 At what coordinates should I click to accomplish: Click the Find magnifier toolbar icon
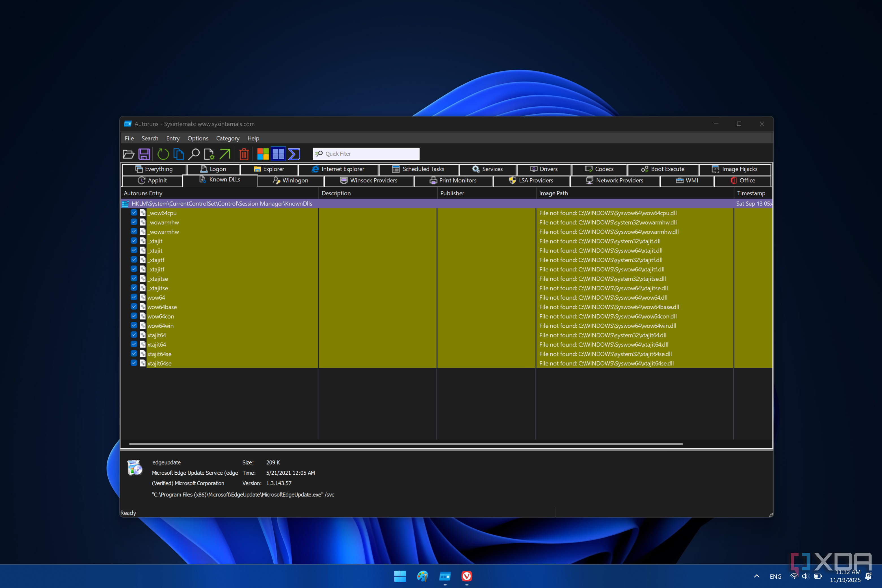194,154
